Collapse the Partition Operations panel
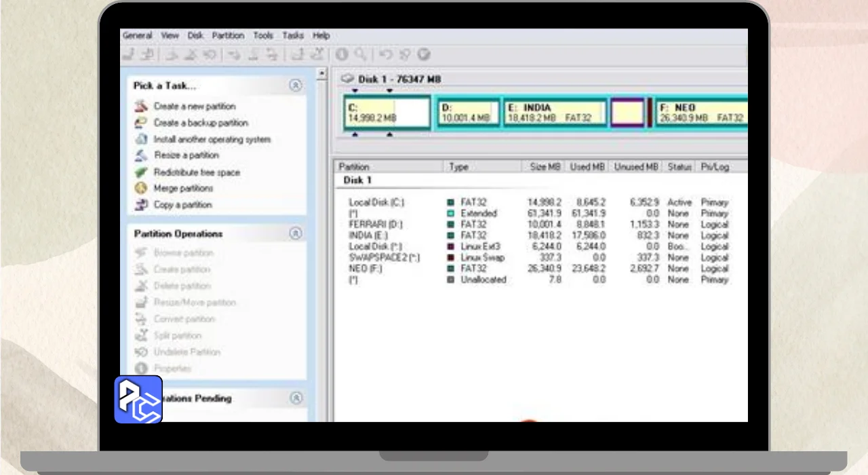Image resolution: width=868 pixels, height=475 pixels. [x=295, y=233]
